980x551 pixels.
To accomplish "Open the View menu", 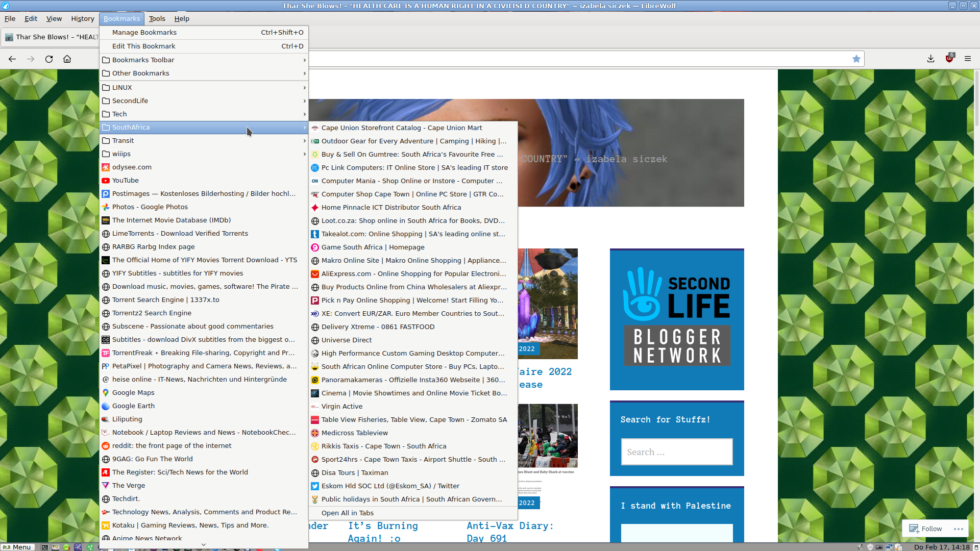I will click(54, 19).
